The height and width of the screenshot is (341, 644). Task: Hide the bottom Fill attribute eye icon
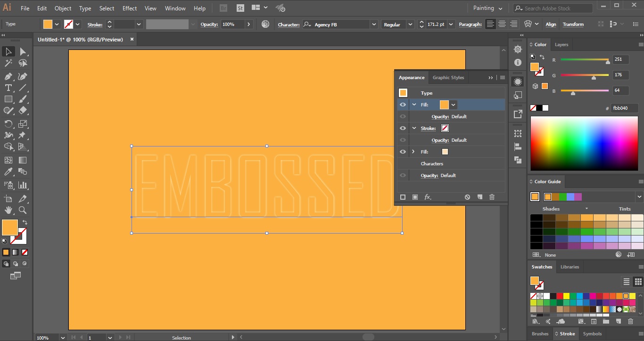coord(403,152)
